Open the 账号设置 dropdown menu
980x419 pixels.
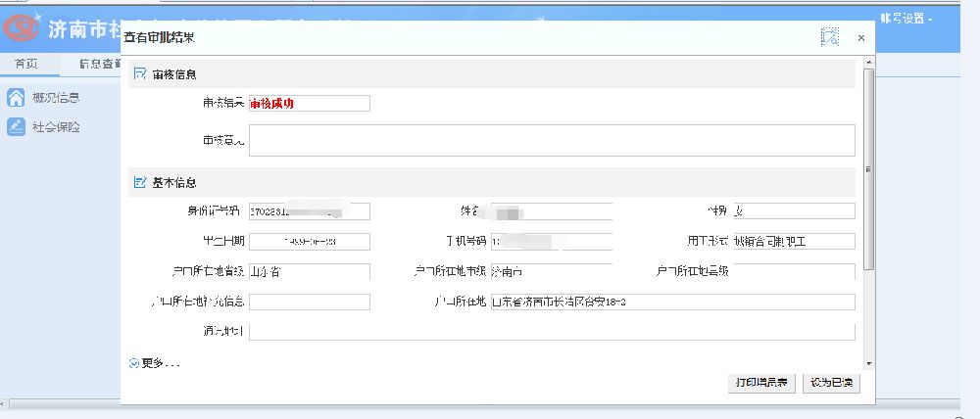point(906,19)
